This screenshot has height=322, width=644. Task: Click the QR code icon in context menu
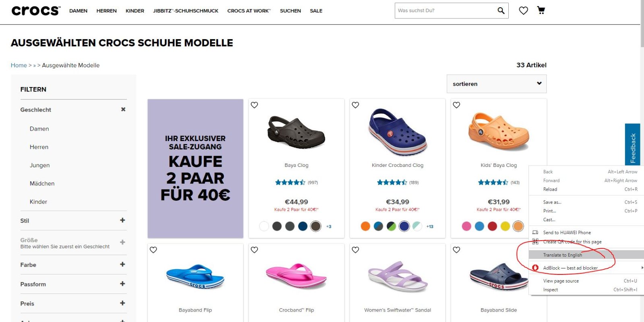[535, 242]
